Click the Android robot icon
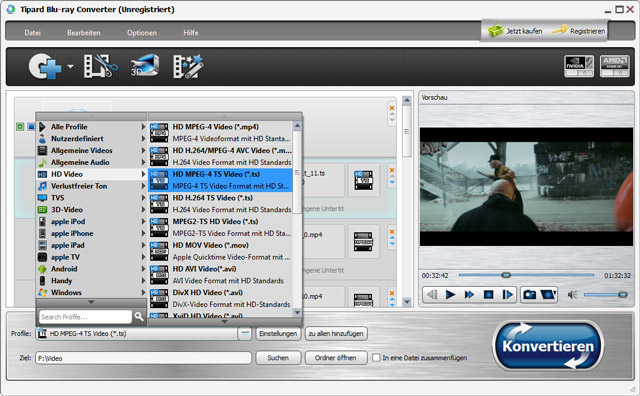This screenshot has height=396, width=640. click(x=42, y=269)
